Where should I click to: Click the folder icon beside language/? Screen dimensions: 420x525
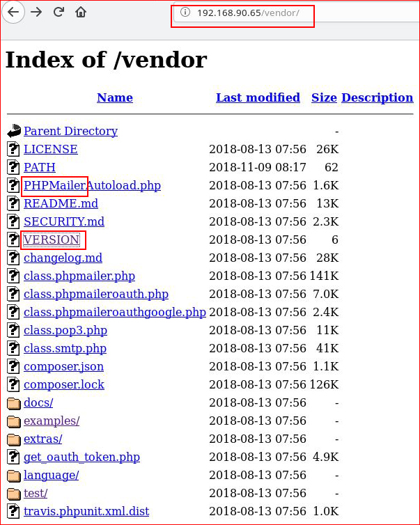click(x=14, y=476)
